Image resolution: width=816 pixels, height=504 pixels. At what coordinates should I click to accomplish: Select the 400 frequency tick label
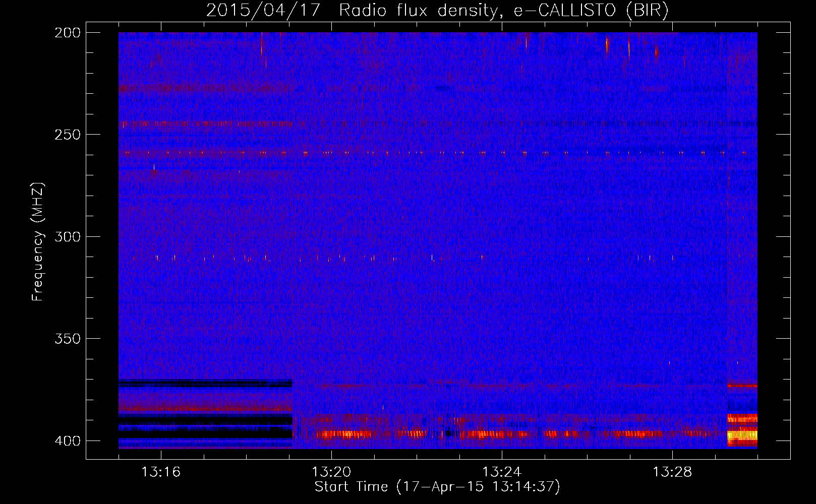(67, 440)
